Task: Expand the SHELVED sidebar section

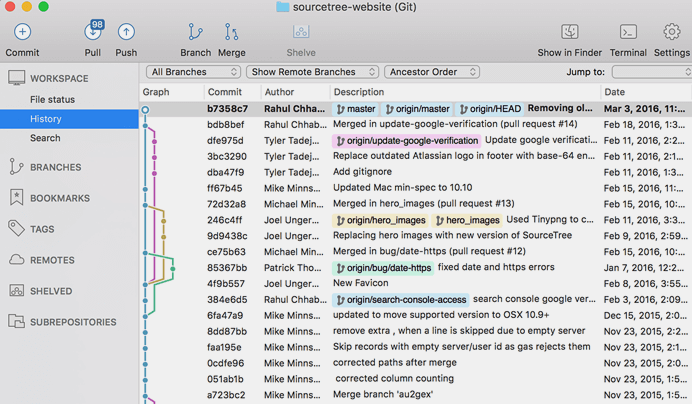Action: [51, 291]
